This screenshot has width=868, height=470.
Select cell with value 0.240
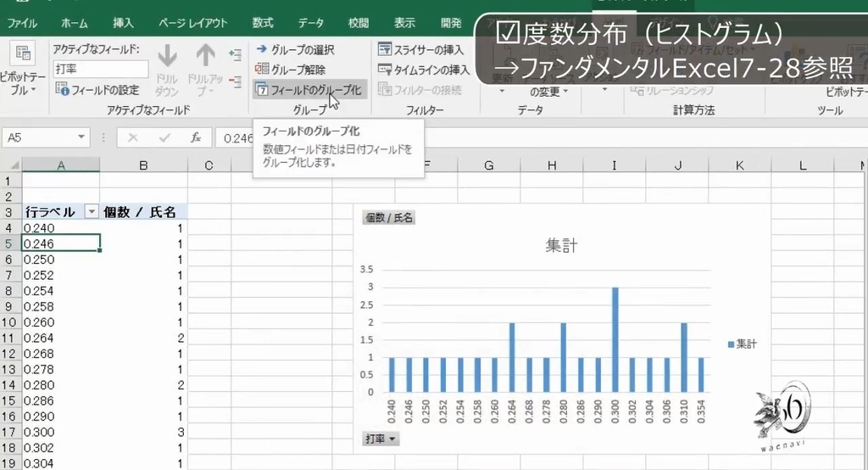point(61,228)
